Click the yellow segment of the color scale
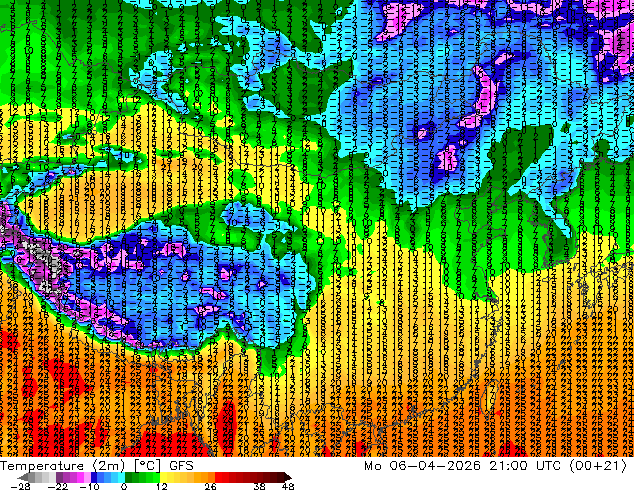Image resolution: width=634 pixels, height=490 pixels. click(163, 477)
